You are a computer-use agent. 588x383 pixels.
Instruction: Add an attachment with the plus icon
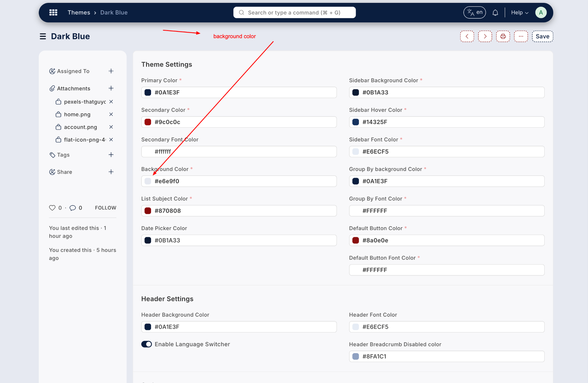[x=111, y=88]
